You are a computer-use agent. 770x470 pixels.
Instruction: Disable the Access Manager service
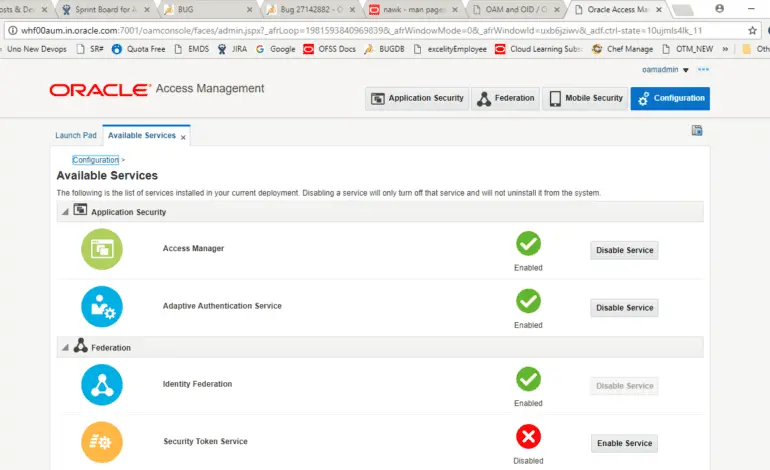tap(624, 250)
